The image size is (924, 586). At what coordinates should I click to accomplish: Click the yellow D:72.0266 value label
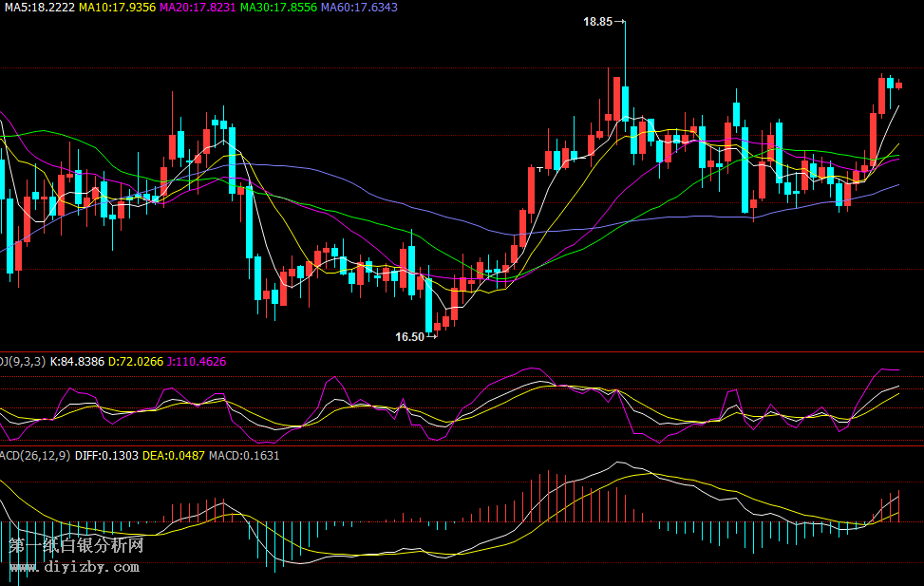135,362
